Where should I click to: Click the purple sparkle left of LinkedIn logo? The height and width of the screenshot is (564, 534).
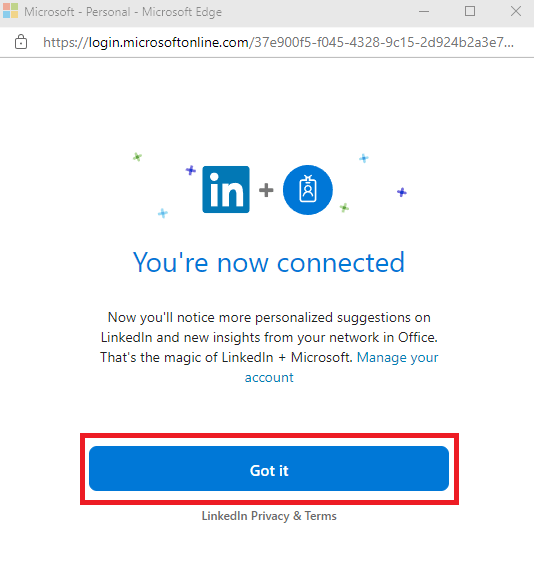tap(191, 170)
